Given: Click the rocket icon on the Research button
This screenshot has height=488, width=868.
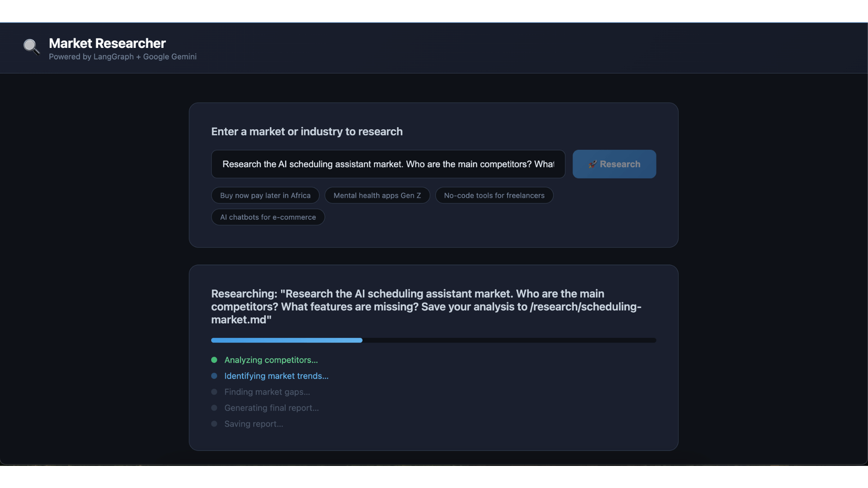Looking at the screenshot, I should pos(593,164).
